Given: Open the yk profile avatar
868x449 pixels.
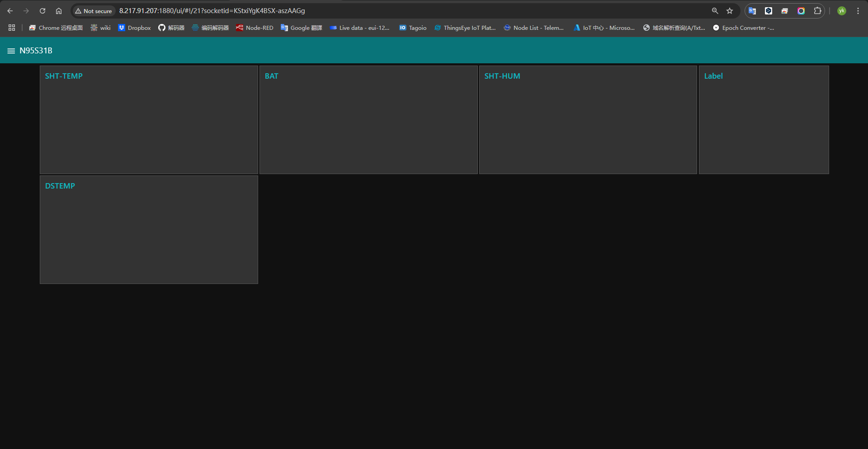Looking at the screenshot, I should click(842, 11).
